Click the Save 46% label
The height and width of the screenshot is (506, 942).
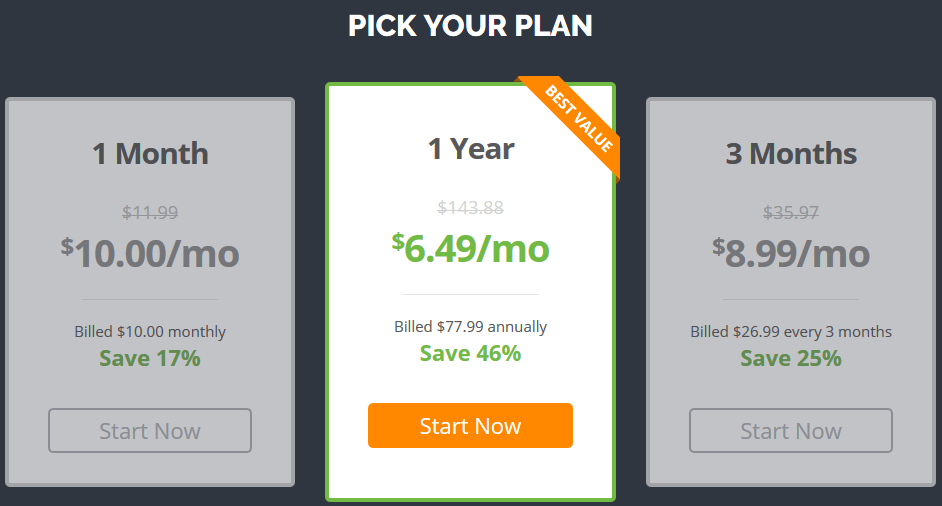coord(470,353)
